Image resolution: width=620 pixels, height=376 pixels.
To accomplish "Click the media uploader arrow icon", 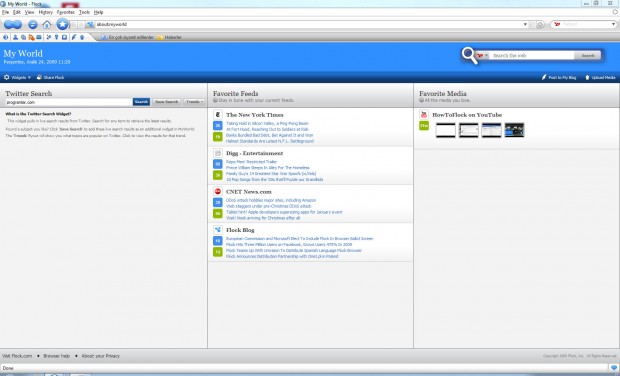I will 82,37.
